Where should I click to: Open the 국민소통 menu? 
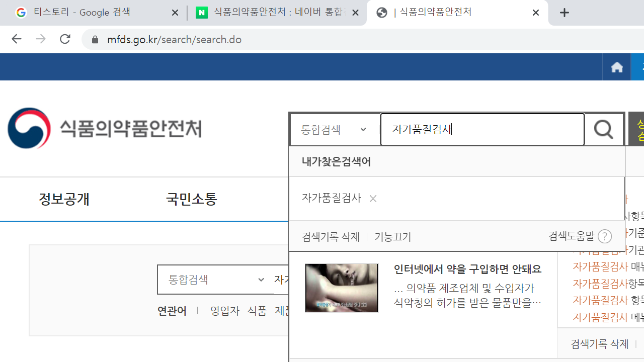click(192, 199)
